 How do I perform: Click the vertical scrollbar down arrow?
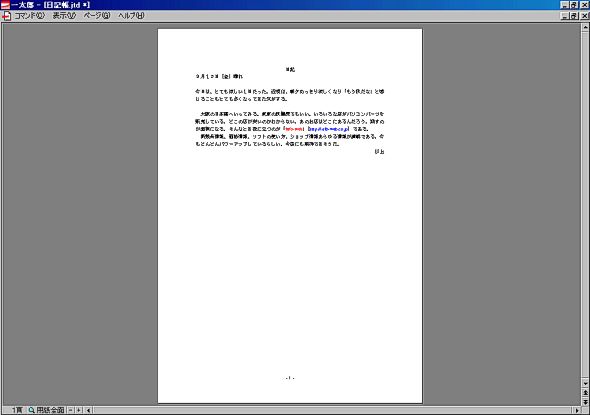pyautogui.click(x=585, y=384)
